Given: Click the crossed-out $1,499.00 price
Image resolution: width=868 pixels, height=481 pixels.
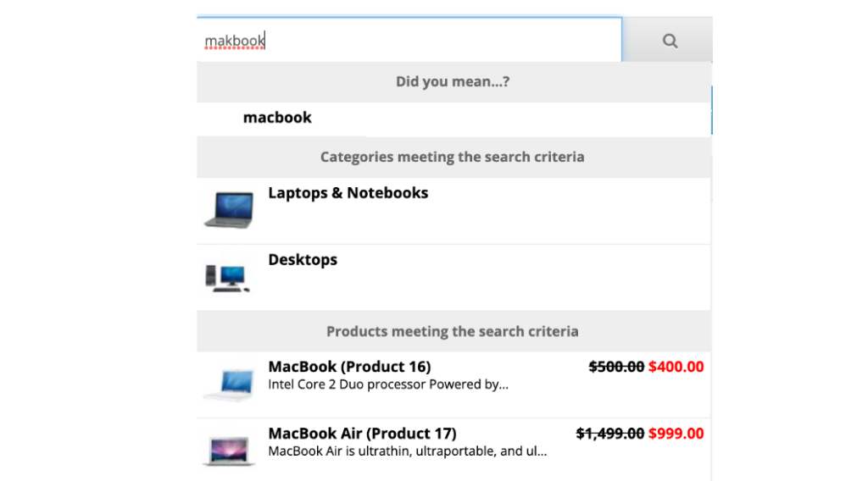Looking at the screenshot, I should pyautogui.click(x=610, y=434).
